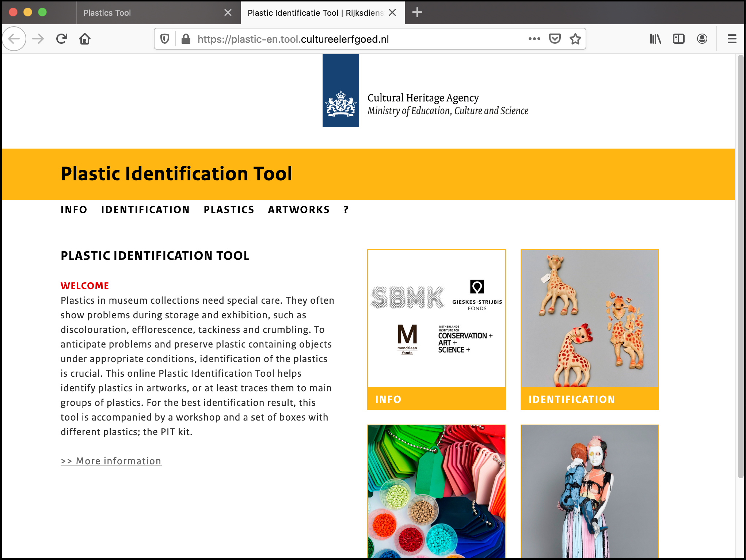Viewport: 746px width, 560px height.
Task: Toggle the sidebar view icon
Action: coord(678,39)
